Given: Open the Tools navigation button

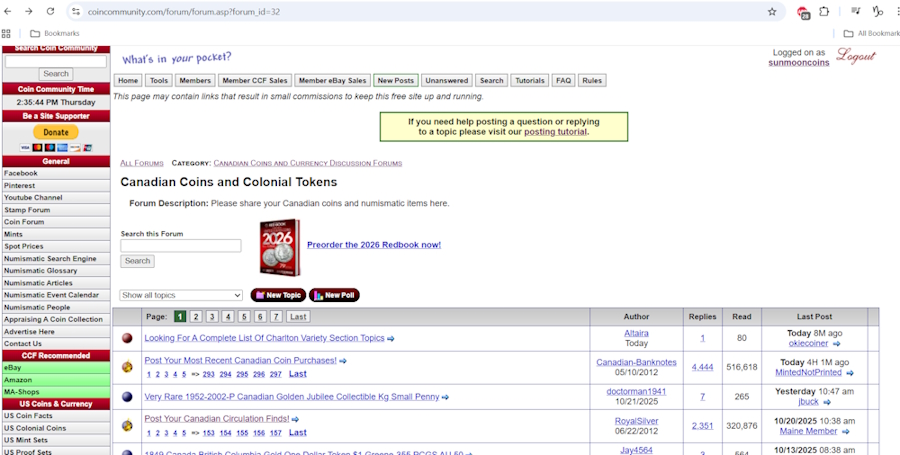Looking at the screenshot, I should tap(159, 80).
